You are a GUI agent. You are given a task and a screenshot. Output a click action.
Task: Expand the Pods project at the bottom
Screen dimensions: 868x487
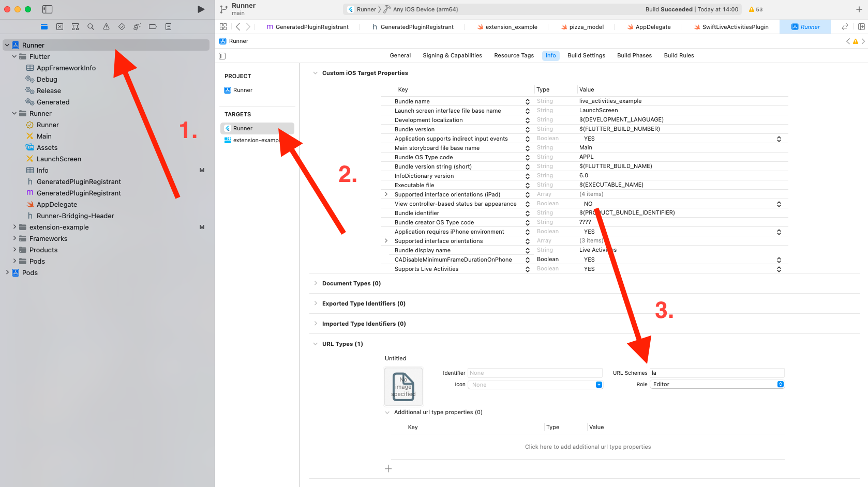click(x=7, y=272)
